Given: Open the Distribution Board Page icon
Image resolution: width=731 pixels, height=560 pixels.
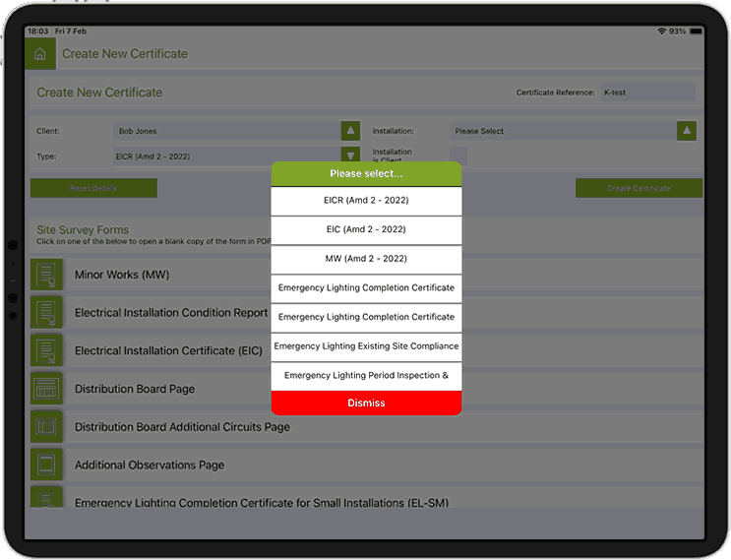Looking at the screenshot, I should click(x=46, y=389).
